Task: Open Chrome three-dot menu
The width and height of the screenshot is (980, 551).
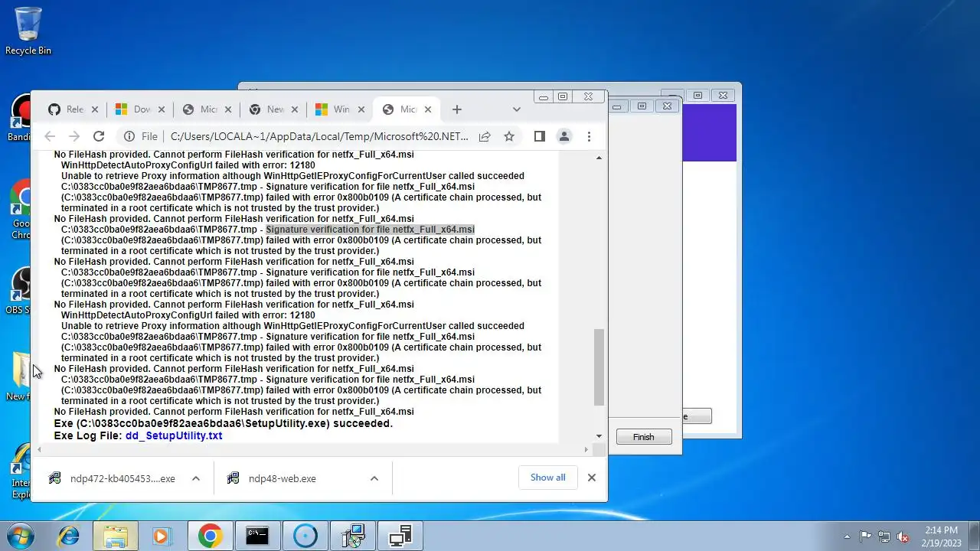Action: click(x=589, y=136)
